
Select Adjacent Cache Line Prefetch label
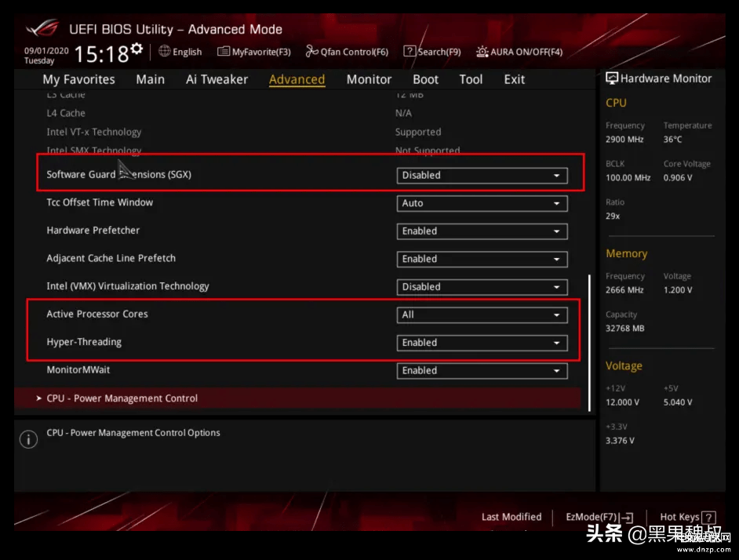point(111,258)
